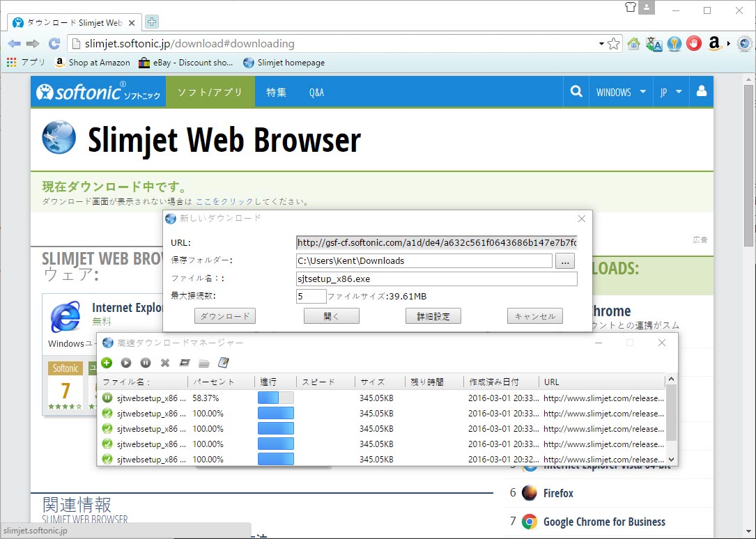Click the URL input field in the download dialog
The width and height of the screenshot is (756, 539).
point(436,243)
